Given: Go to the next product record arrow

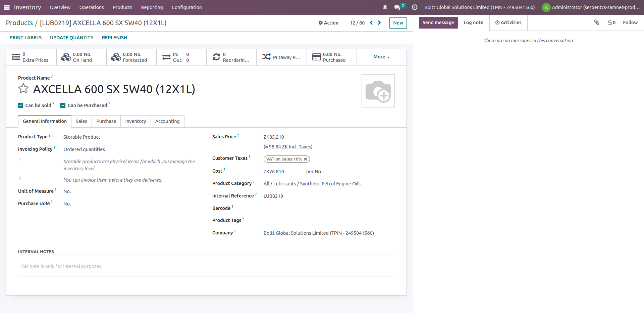Looking at the screenshot, I should 379,23.
